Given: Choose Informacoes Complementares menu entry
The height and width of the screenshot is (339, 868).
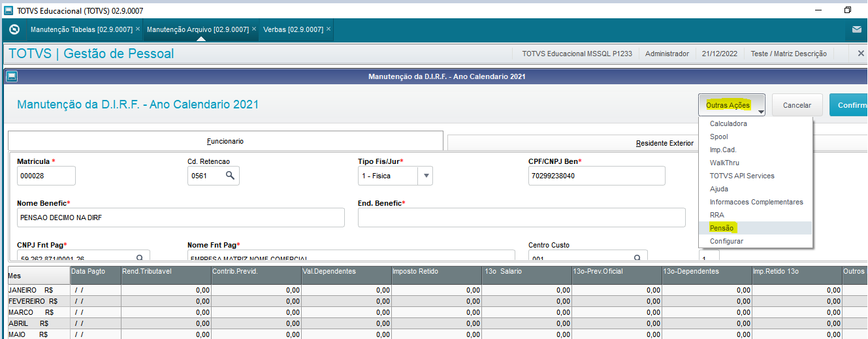Looking at the screenshot, I should click(756, 202).
